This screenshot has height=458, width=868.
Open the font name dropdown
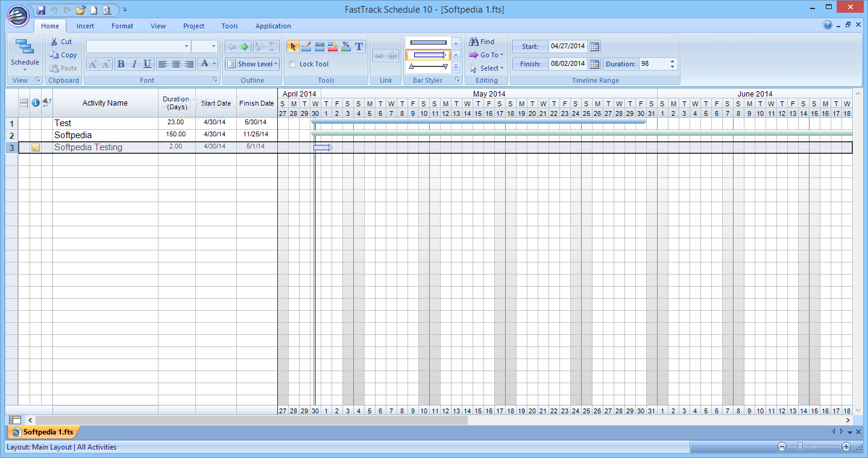(186, 46)
